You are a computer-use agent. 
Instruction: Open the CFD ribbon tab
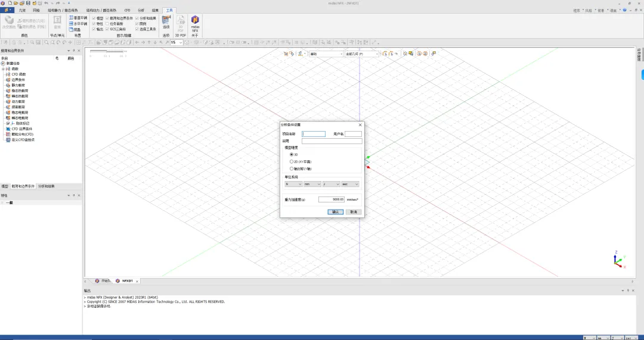pyautogui.click(x=128, y=10)
